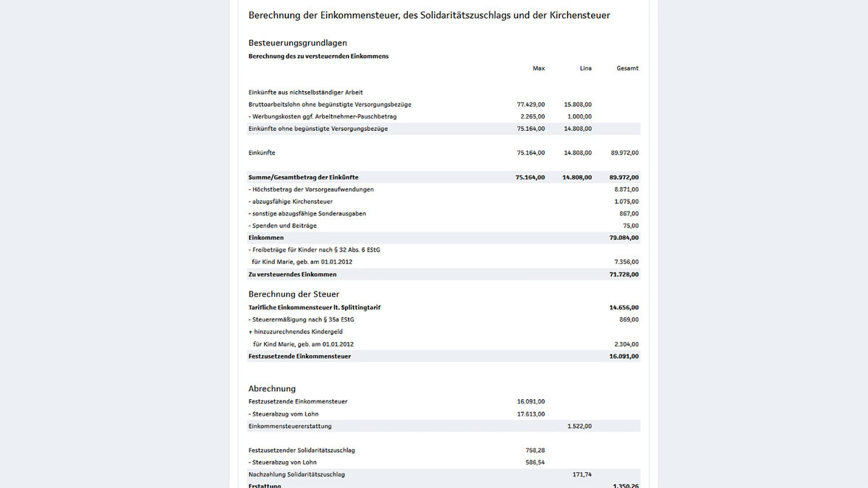The height and width of the screenshot is (488, 868).
Task: Click "Bruttoarbeitslohn ohne begünstigte Versorgungsbezüge" label
Action: tap(330, 105)
